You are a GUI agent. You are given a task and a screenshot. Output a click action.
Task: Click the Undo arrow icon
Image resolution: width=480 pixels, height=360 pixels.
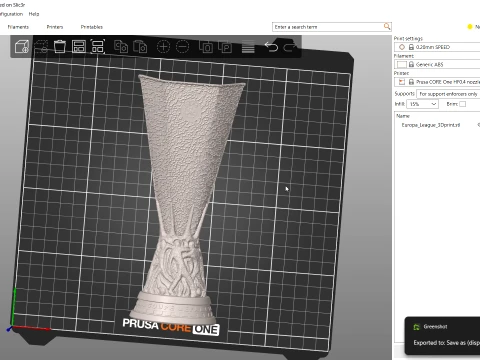tap(271, 47)
